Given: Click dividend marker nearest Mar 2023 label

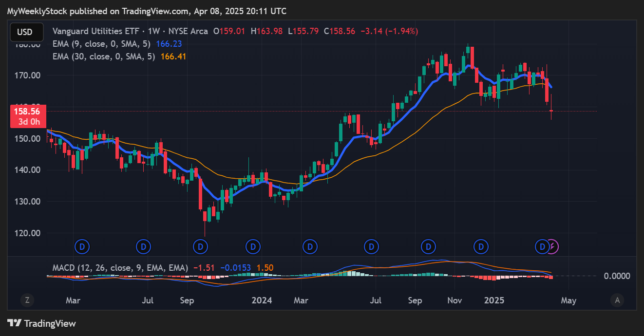Looking at the screenshot, I should [x=82, y=247].
